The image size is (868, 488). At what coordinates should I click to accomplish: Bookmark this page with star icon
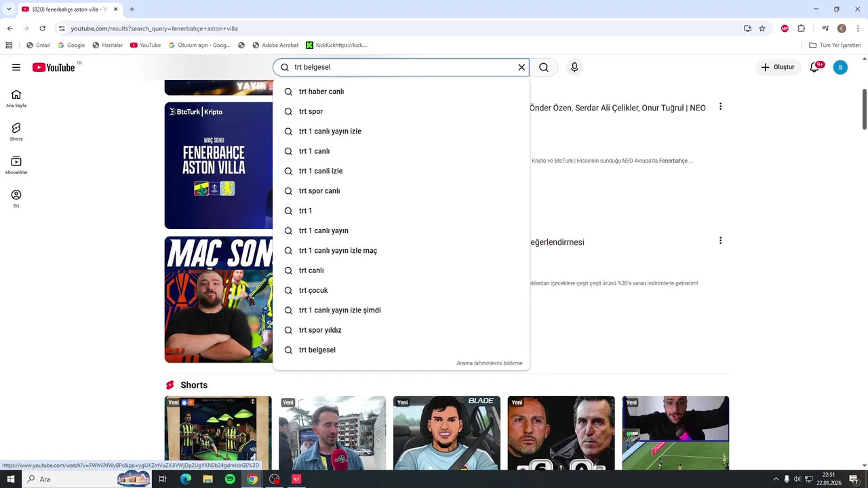pyautogui.click(x=762, y=28)
